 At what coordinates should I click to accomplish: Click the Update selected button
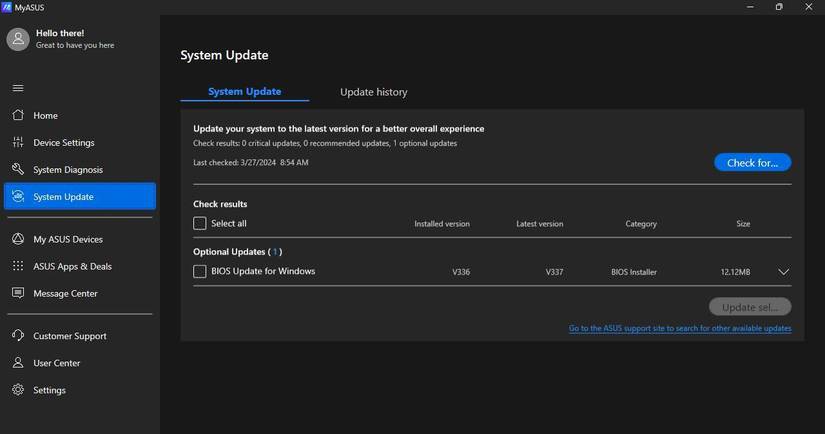(749, 307)
